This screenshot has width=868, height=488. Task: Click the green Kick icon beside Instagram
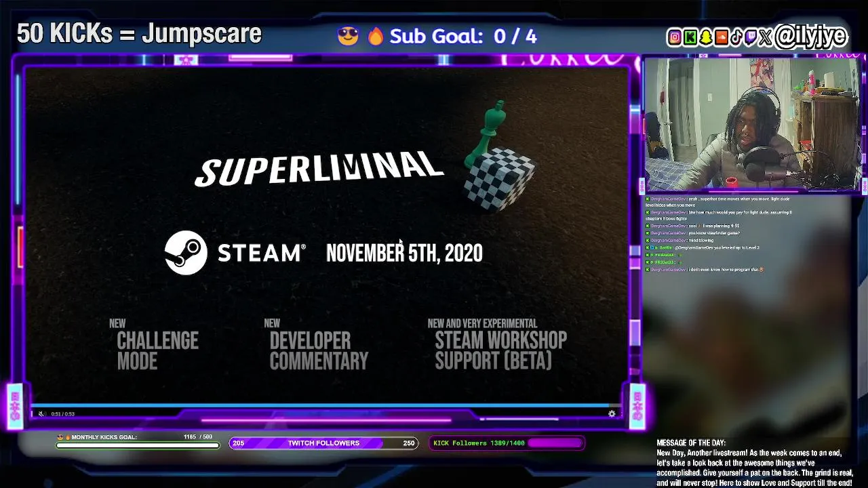pos(690,38)
